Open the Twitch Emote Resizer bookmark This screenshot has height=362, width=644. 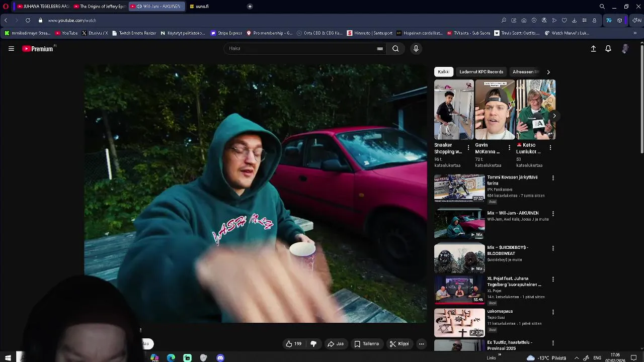click(x=134, y=33)
